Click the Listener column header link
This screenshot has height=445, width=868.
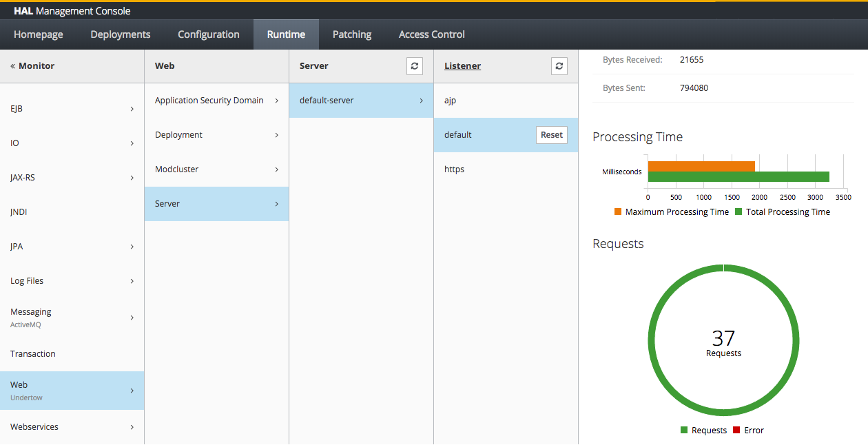point(462,66)
